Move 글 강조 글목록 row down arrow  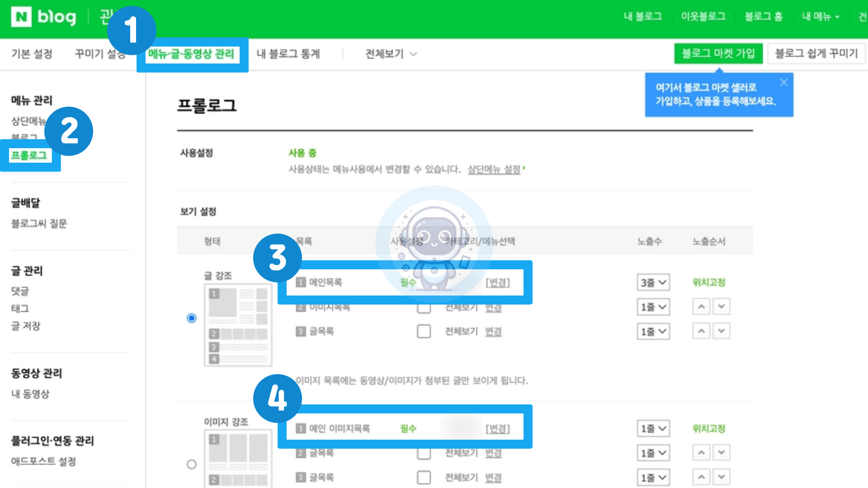click(x=722, y=331)
